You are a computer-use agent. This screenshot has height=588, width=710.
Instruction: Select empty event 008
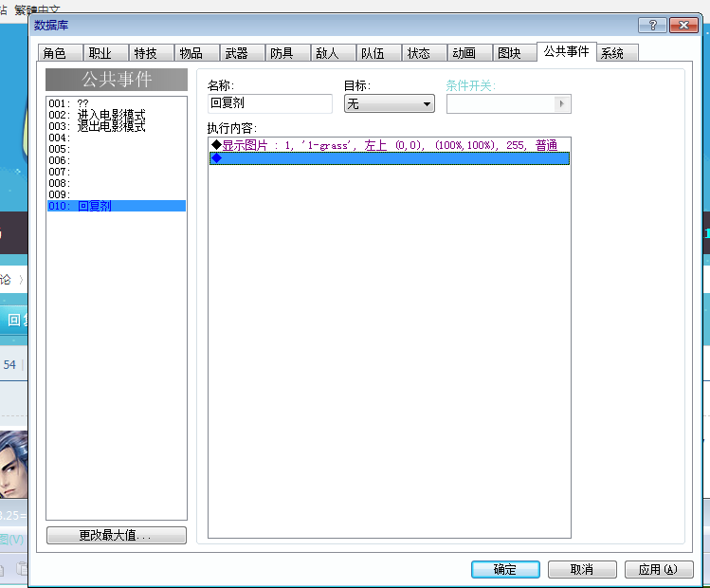coord(117,183)
